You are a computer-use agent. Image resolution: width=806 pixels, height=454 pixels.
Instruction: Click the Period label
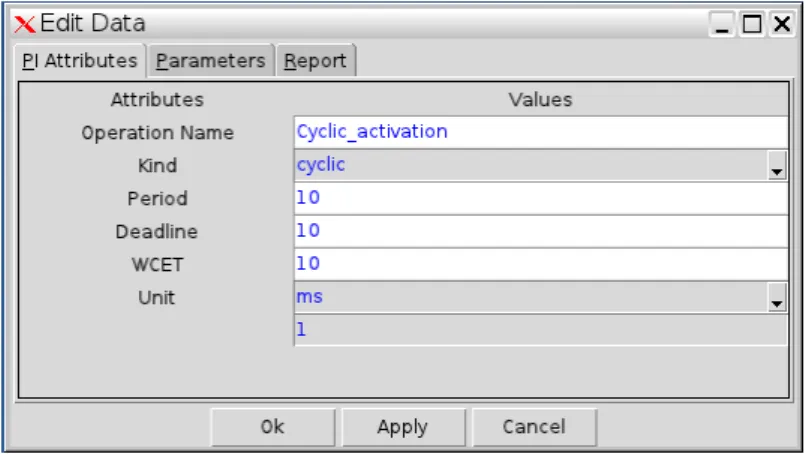(x=157, y=198)
